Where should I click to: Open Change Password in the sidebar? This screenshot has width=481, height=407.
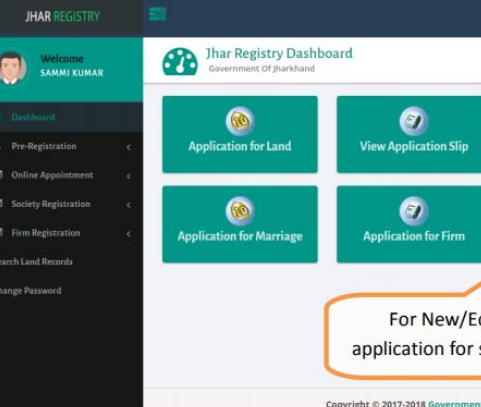tap(71, 291)
